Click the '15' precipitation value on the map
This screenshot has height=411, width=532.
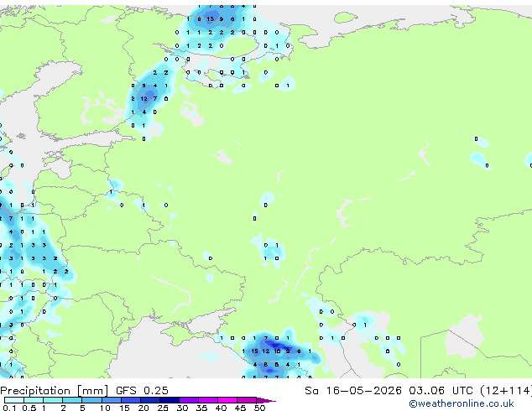click(x=254, y=351)
